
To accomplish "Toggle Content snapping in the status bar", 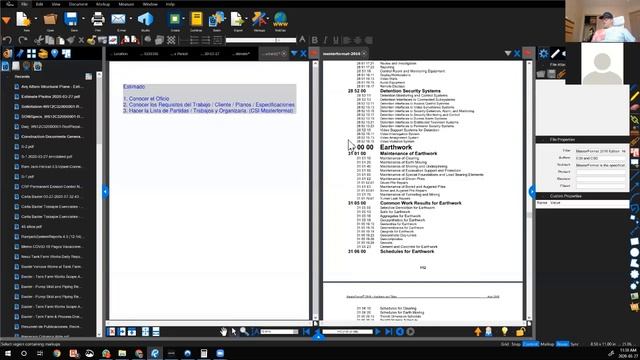I will coord(531,344).
